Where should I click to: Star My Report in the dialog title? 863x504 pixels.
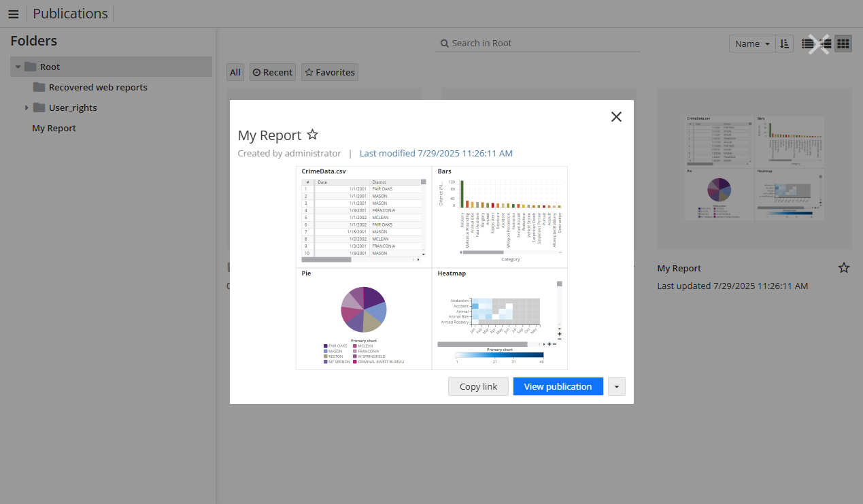point(312,135)
